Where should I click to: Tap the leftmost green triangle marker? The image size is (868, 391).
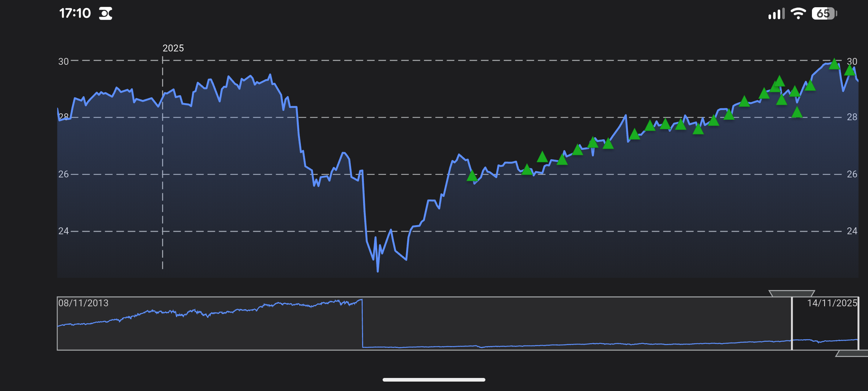472,176
